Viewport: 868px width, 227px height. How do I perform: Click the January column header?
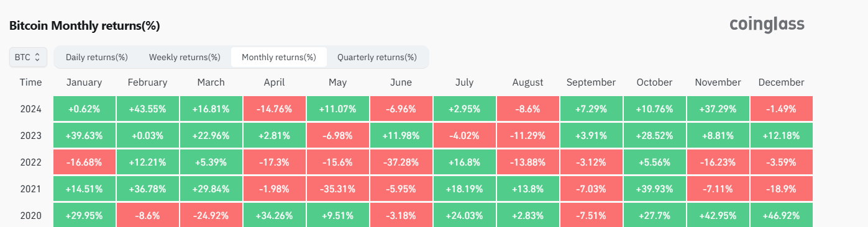(x=84, y=82)
